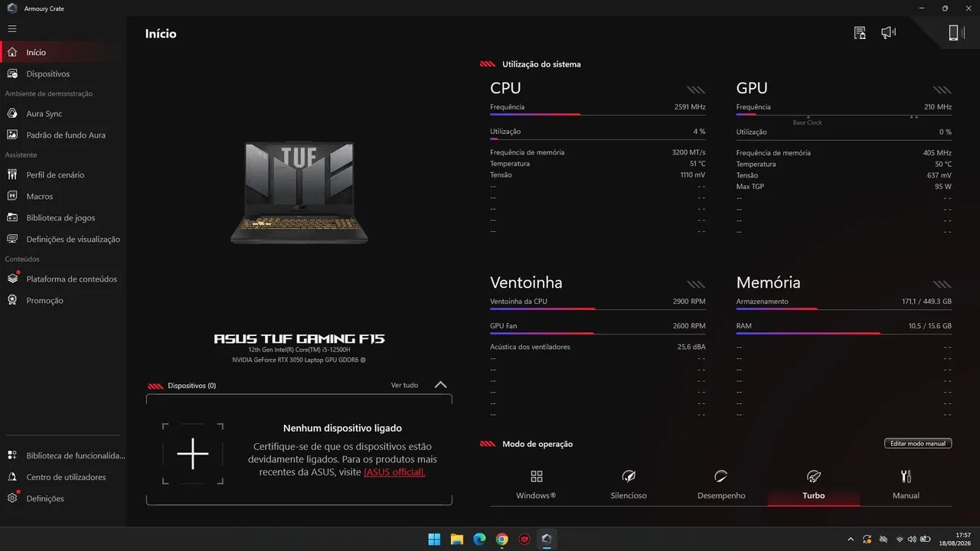Click the CPU temperature value 51 °C
This screenshot has height=551, width=980.
[x=697, y=164]
